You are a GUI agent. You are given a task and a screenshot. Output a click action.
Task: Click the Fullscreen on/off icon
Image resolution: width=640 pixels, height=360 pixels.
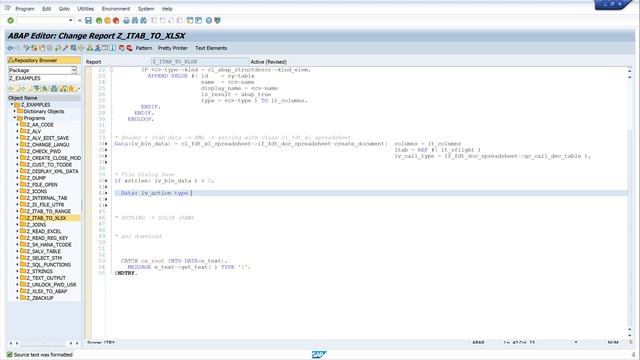(105, 48)
